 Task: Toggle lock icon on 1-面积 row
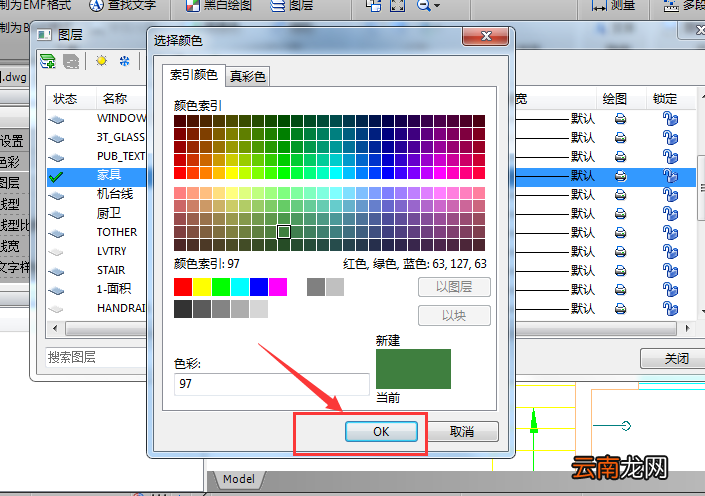pos(670,290)
